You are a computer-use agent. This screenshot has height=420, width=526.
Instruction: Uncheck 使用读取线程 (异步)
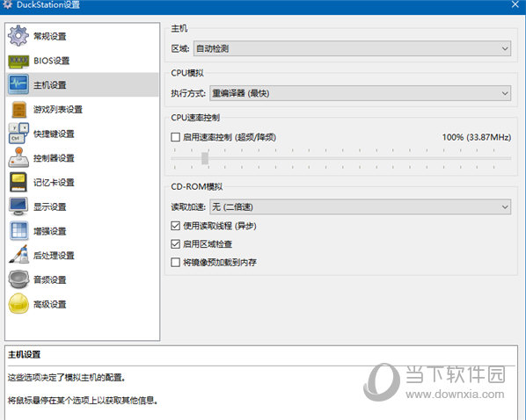pos(175,226)
